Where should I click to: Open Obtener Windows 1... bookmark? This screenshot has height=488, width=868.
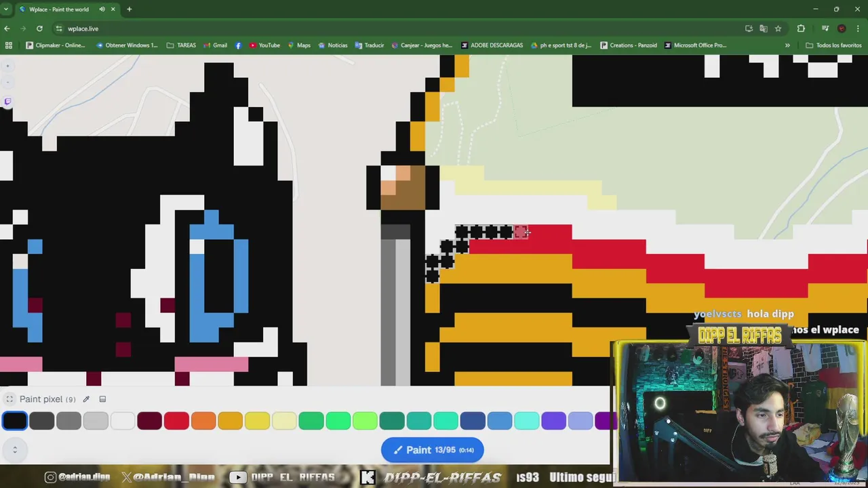127,45
